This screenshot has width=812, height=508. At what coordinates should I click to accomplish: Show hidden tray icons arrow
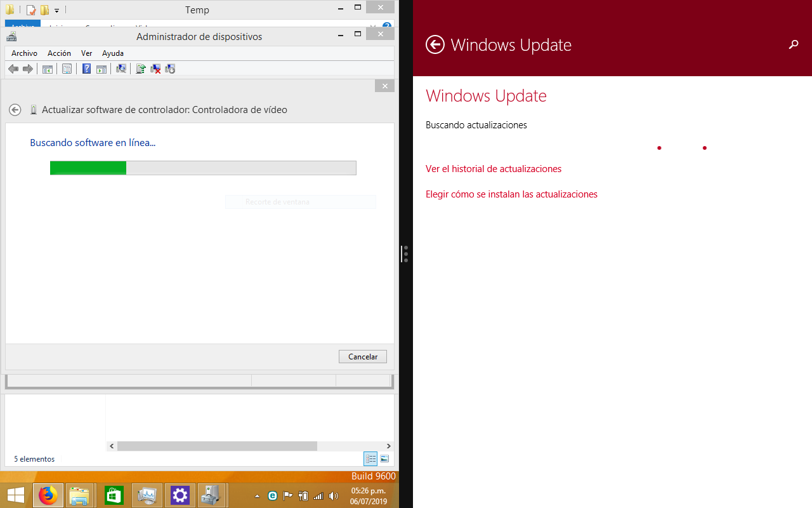tap(257, 496)
